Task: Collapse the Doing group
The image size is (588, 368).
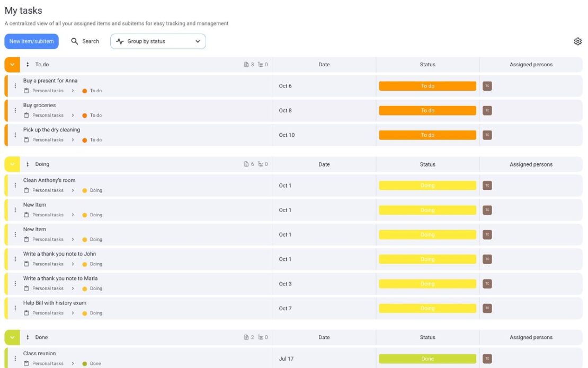Action: [x=12, y=164]
